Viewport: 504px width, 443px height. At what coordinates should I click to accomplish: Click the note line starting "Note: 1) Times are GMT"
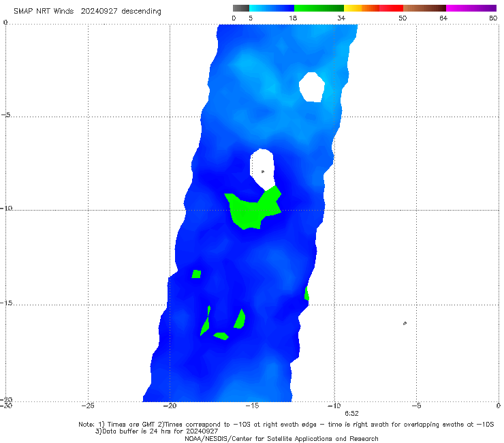286,425
